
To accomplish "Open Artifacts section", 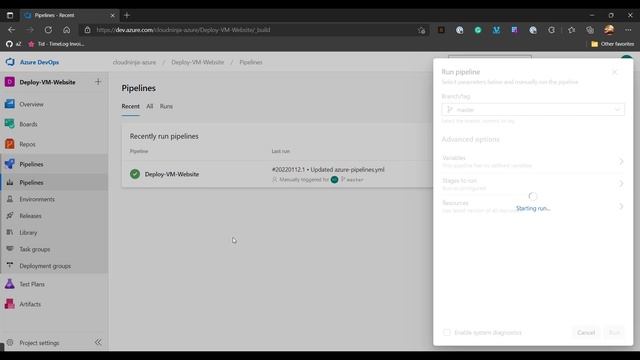I will [30, 304].
